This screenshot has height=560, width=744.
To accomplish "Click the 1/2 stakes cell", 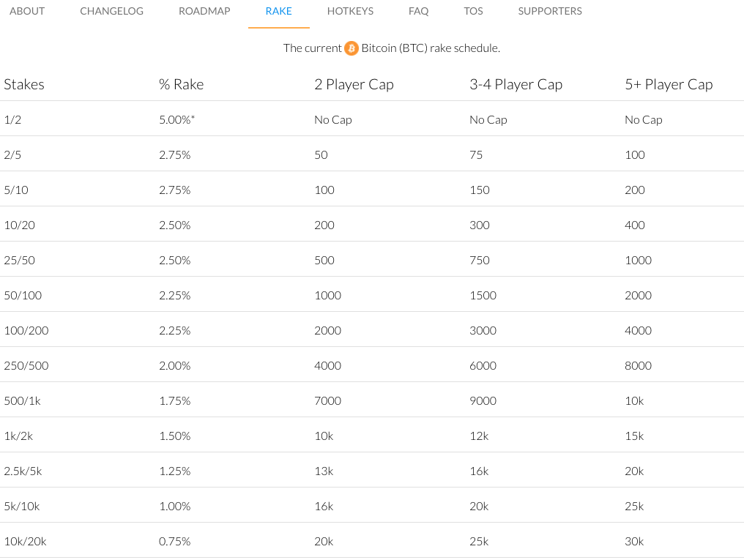I will click(12, 119).
